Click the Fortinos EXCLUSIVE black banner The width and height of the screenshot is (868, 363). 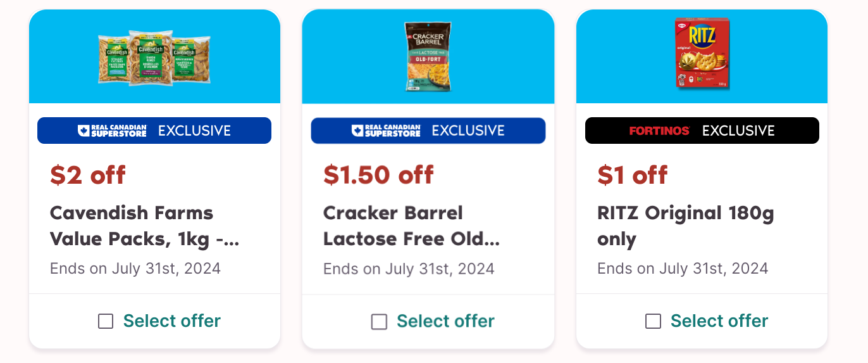click(x=702, y=131)
